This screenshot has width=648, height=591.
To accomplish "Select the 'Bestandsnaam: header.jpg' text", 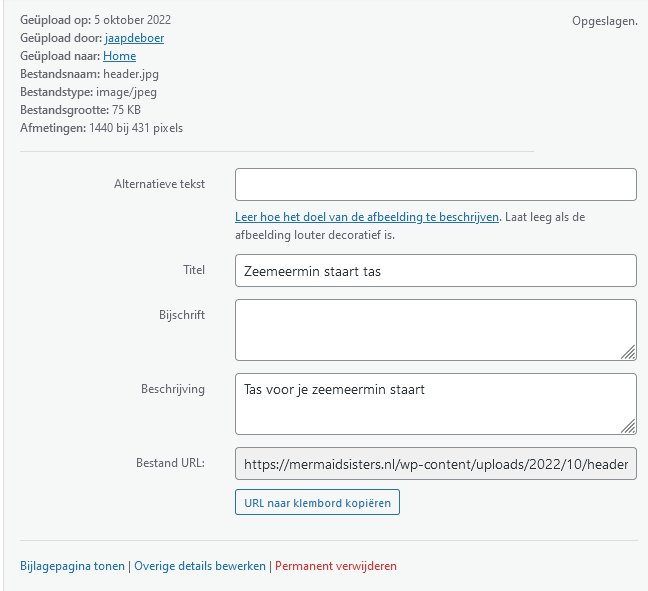I will (x=89, y=74).
